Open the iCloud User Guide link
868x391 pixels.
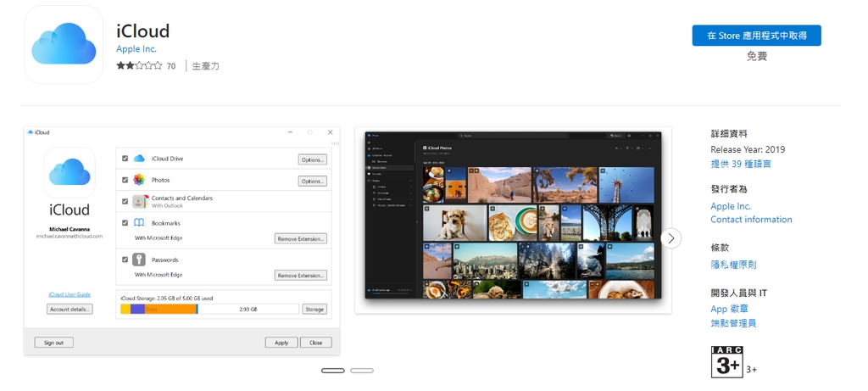point(70,294)
